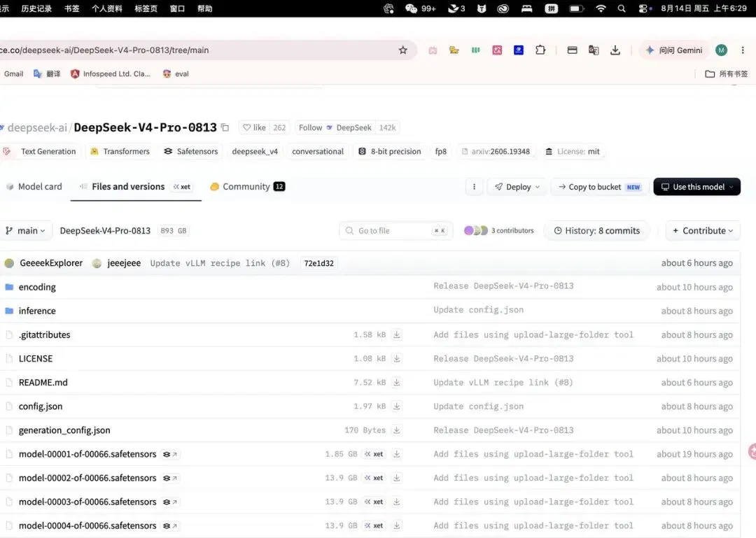Open the 书签 menu
The image size is (756, 538).
click(72, 8)
